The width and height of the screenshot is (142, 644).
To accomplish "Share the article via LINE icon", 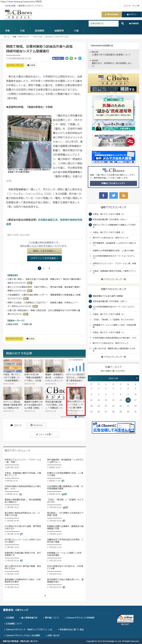I will click(x=71, y=58).
